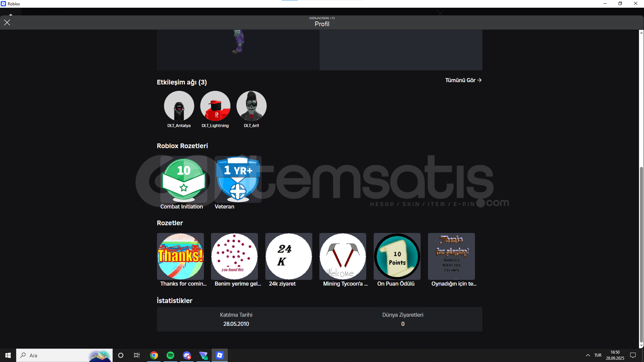Open DLT_6n1's avatar
The image size is (644, 362).
click(x=252, y=106)
